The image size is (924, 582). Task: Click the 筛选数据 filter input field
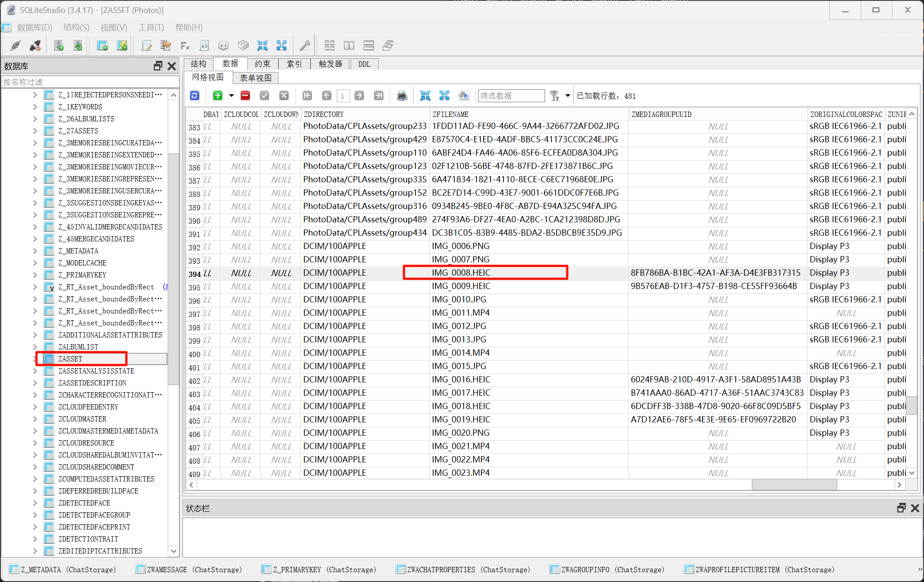pyautogui.click(x=511, y=96)
